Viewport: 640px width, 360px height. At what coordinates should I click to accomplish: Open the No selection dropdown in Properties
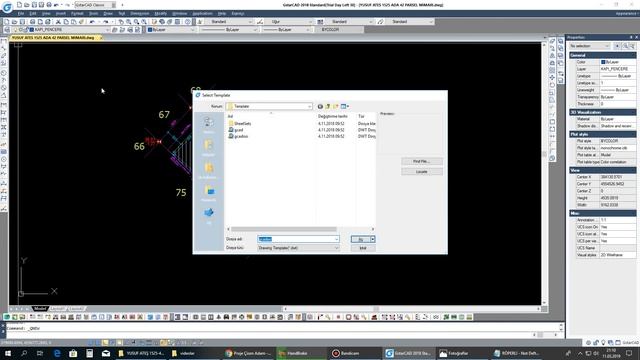(x=590, y=46)
